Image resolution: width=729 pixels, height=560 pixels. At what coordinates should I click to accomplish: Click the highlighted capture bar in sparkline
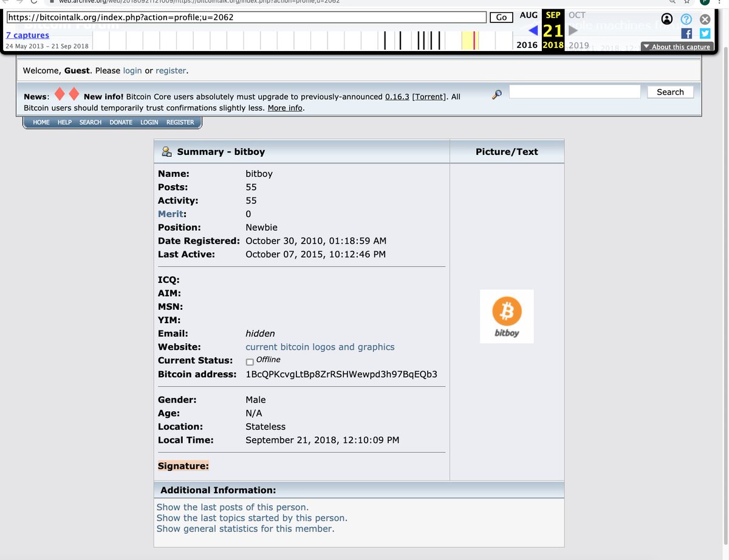coord(475,41)
